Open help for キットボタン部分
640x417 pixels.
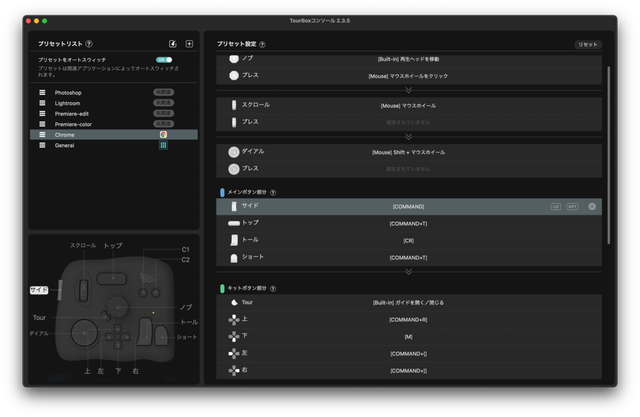[273, 289]
